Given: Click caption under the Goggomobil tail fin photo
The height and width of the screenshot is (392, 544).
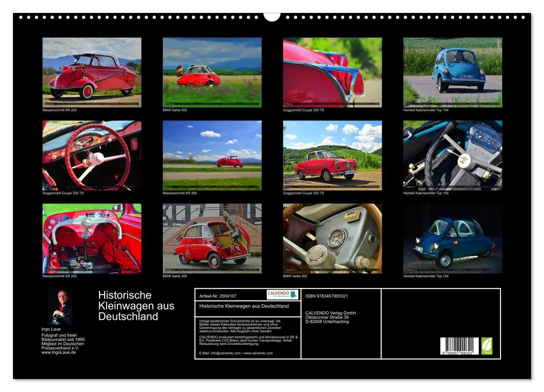Looking at the screenshot, I should (x=304, y=110).
